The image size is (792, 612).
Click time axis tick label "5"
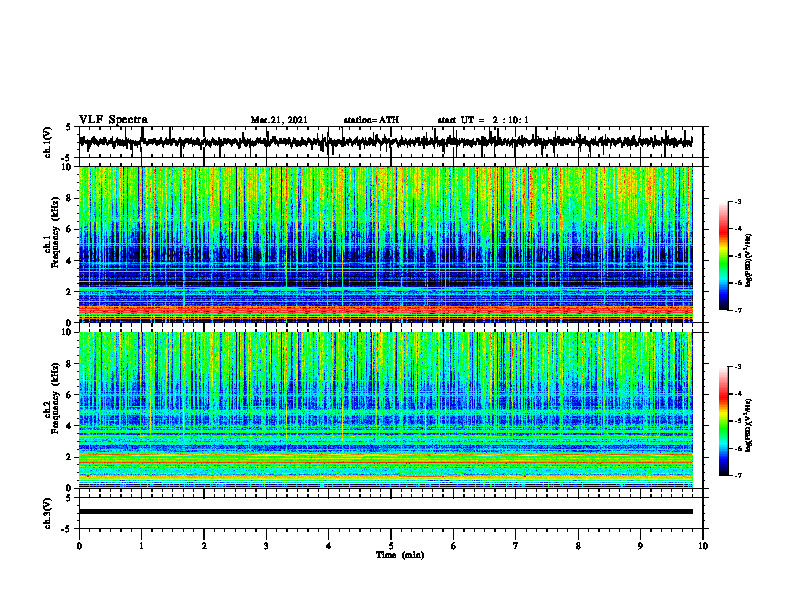(x=391, y=546)
